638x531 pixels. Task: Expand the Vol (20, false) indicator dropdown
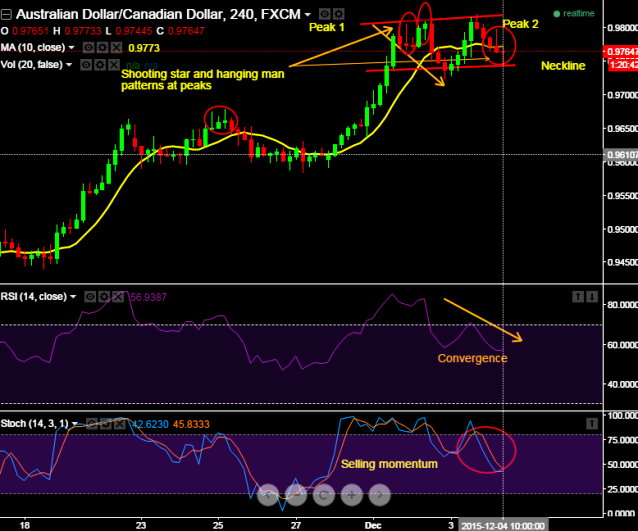point(69,65)
